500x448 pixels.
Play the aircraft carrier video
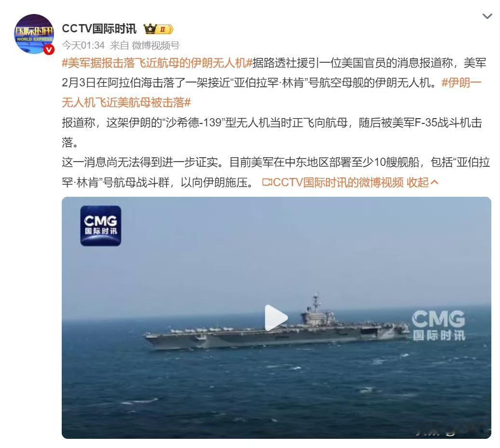[x=276, y=318]
